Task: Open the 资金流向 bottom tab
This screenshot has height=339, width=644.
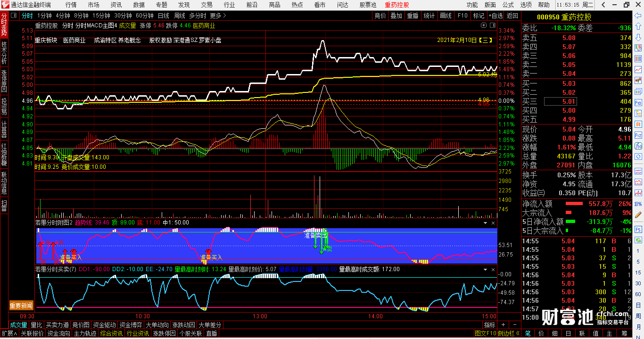Action: [58, 333]
